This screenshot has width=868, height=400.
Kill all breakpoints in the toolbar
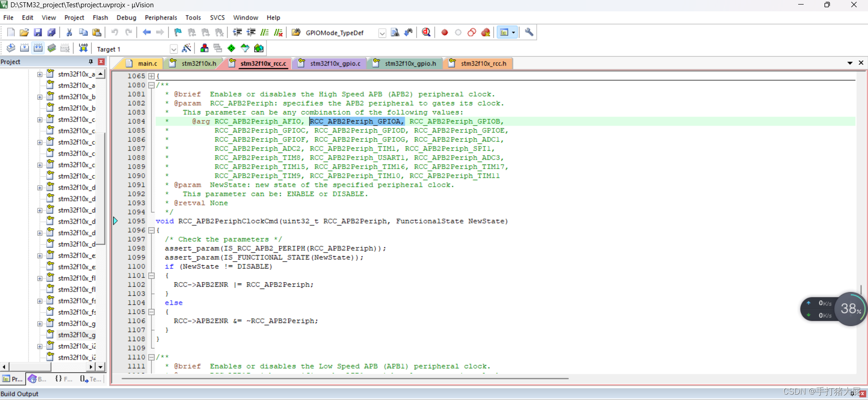coord(486,32)
